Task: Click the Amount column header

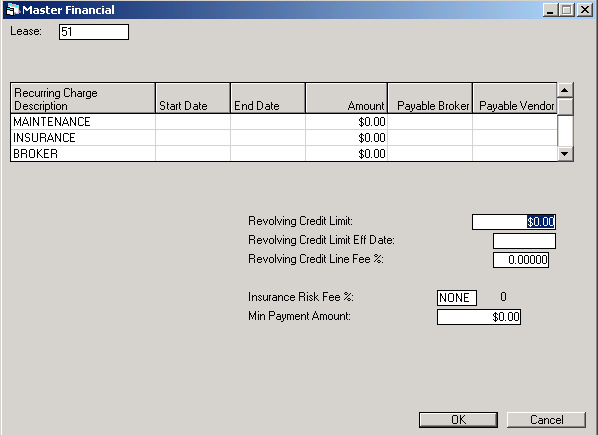Action: pos(346,98)
